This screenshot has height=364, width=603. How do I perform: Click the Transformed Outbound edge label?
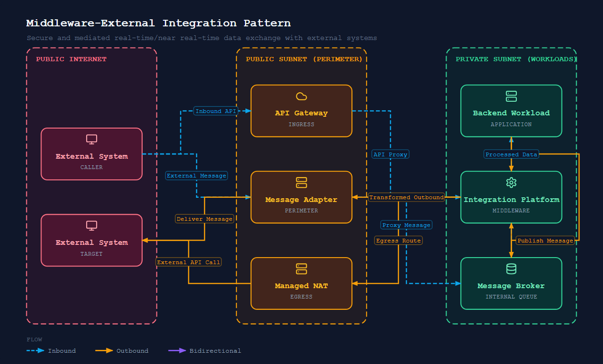(406, 197)
